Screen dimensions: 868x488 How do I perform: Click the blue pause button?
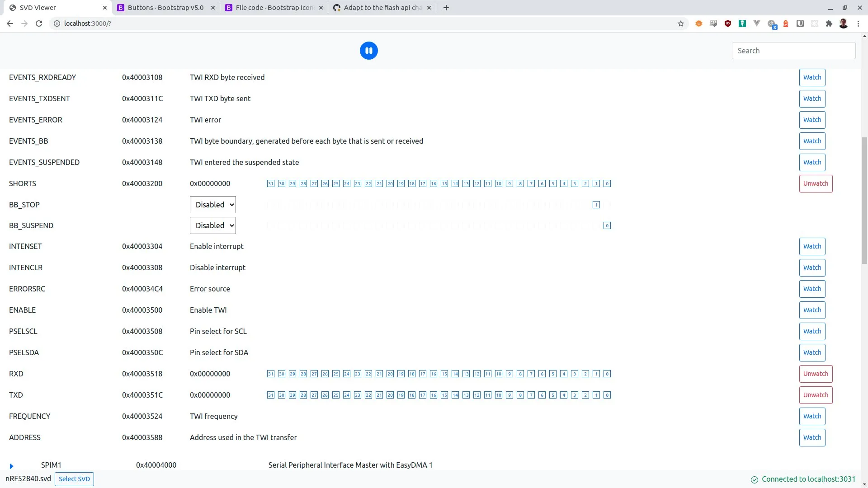click(x=368, y=51)
